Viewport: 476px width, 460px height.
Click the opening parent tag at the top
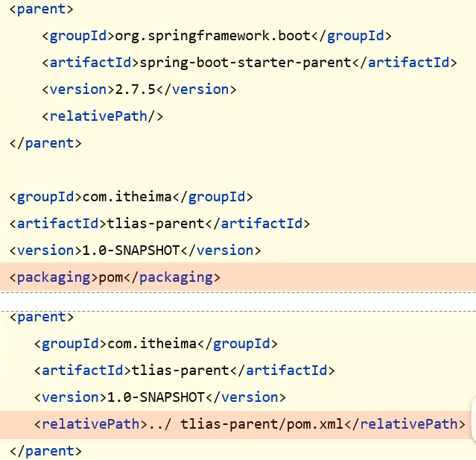tap(42, 9)
